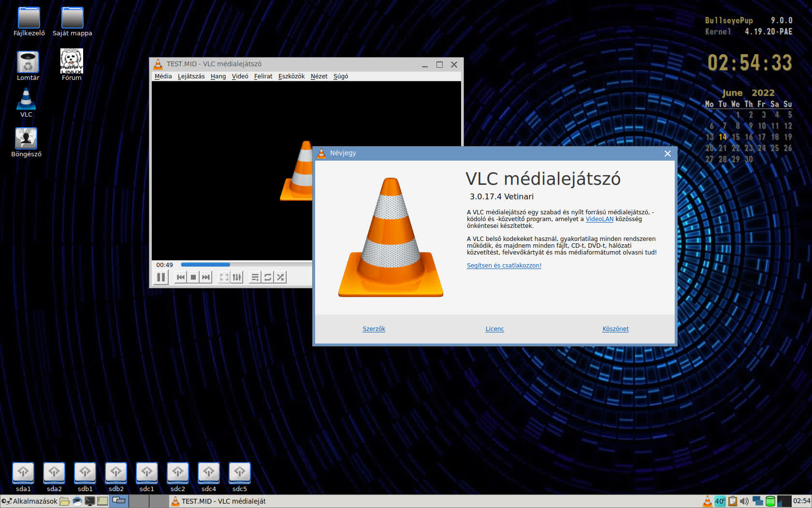Click the '3.0.17.4 Vetinari' version text
The width and height of the screenshot is (812, 508).
[x=502, y=196]
